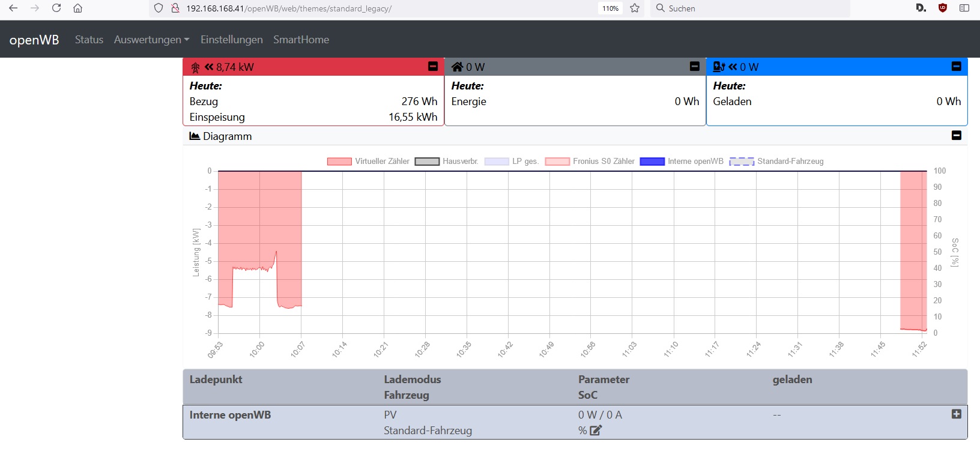Click the charging station icon in blue header
The image size is (980, 454).
pos(719,67)
